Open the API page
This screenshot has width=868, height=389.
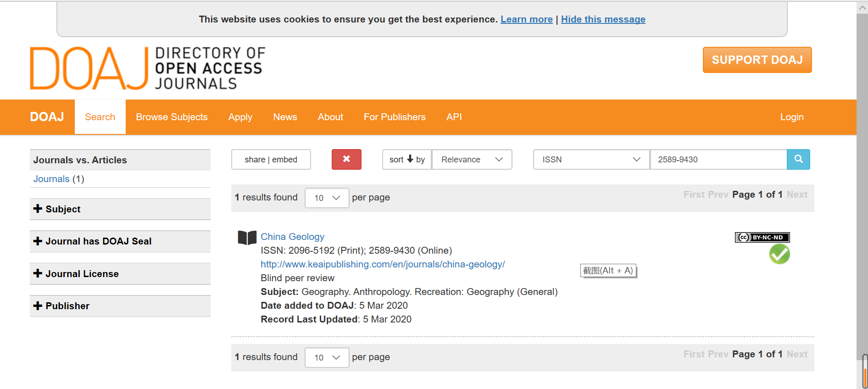454,117
